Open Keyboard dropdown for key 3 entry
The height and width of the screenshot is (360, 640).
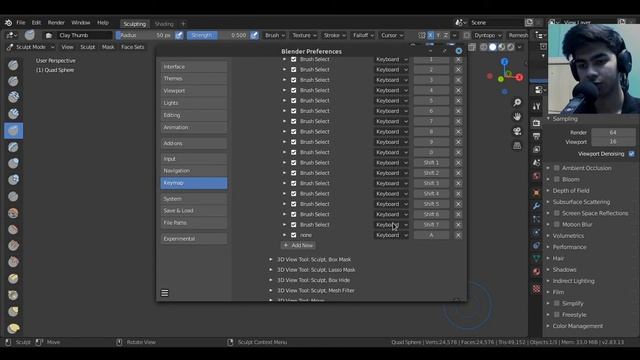point(391,80)
